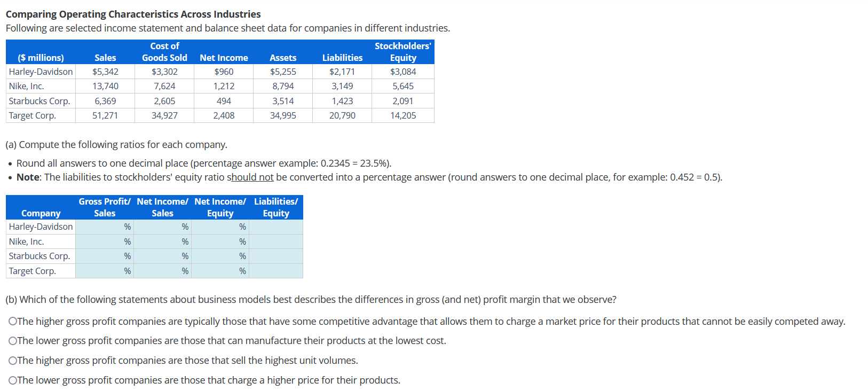This screenshot has height=390, width=868.
Task: Click Harley-Davidson's Net Income/Equity input cell
Action: click(220, 227)
